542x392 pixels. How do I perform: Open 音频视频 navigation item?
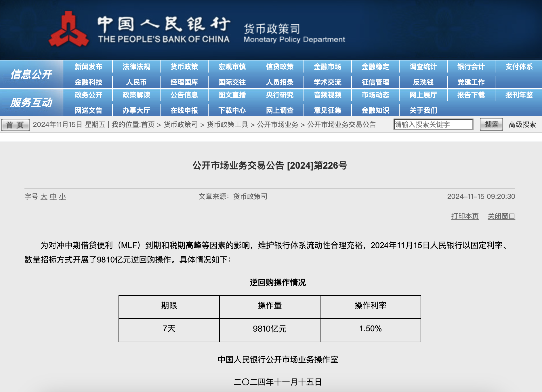click(x=327, y=95)
